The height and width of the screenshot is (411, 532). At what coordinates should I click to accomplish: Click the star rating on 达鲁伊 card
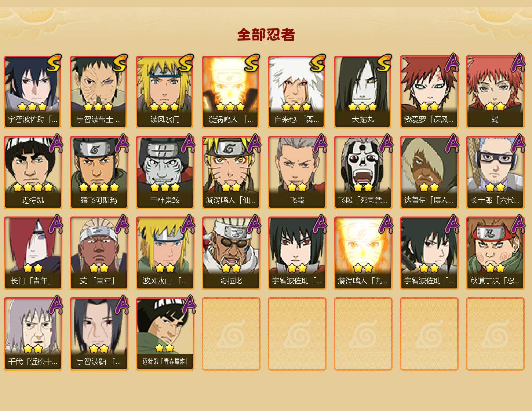(x=429, y=188)
